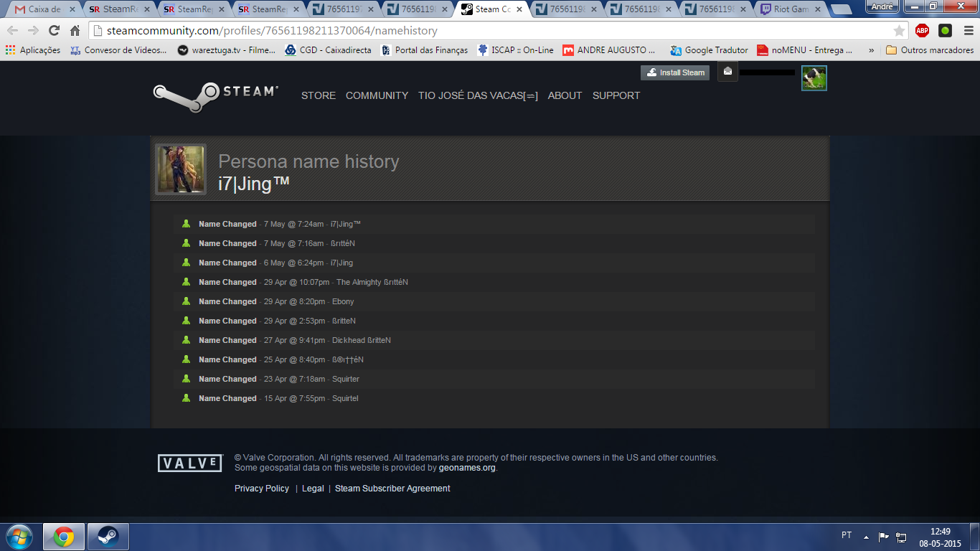Click the i7|Jing profile avatar thumbnail
The width and height of the screenshot is (980, 551).
pos(181,169)
